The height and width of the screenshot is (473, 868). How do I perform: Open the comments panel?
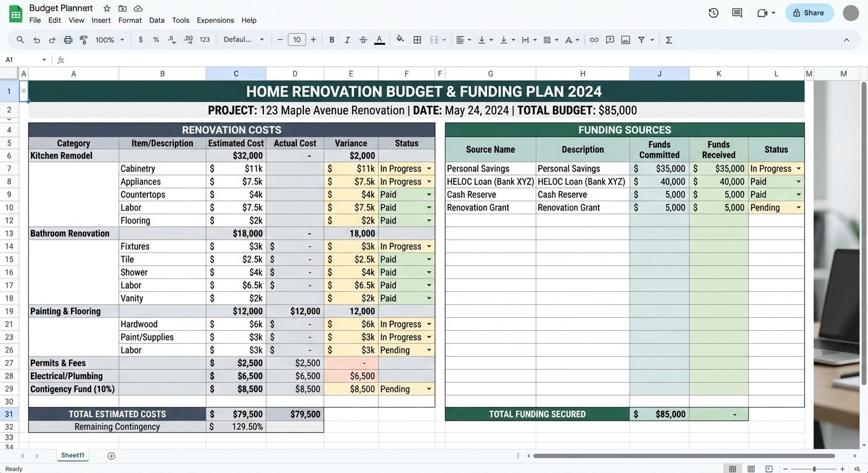pos(737,13)
